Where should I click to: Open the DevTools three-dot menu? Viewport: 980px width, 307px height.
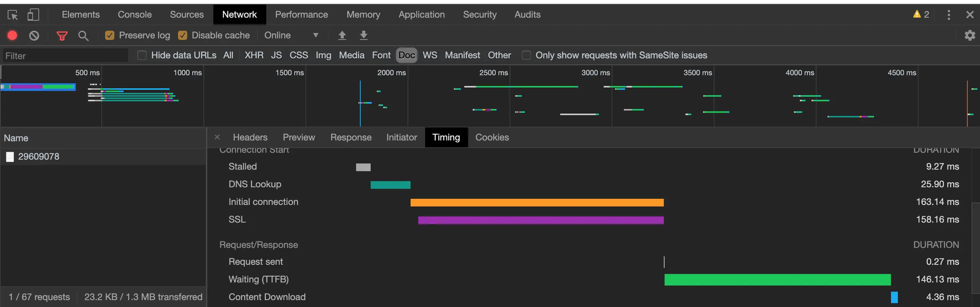(949, 15)
